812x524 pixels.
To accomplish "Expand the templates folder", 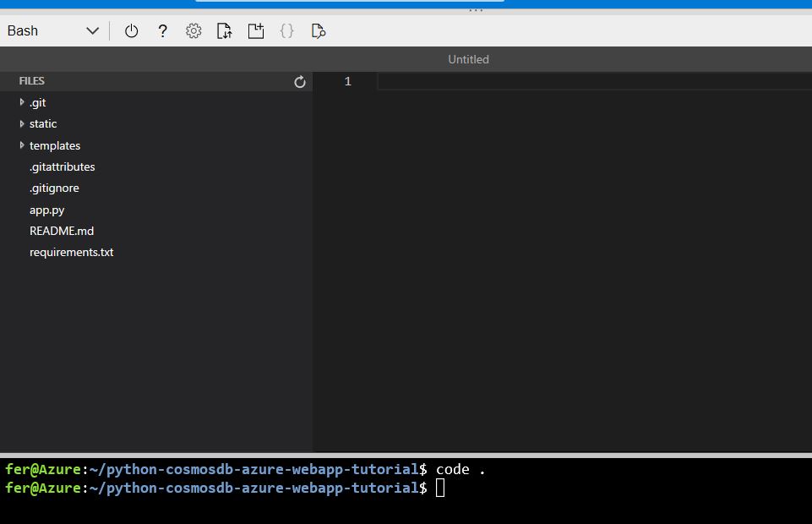I will 22,145.
